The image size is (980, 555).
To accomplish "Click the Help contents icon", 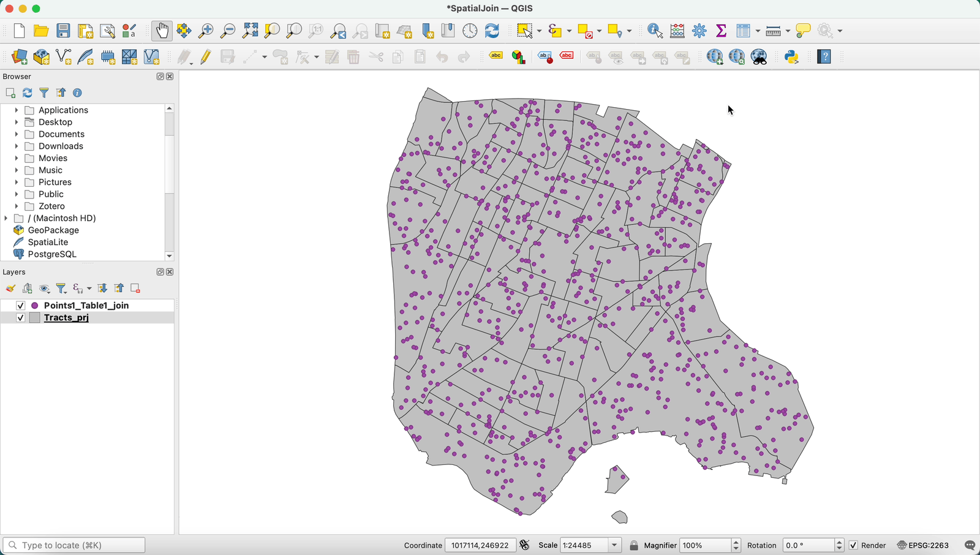I will [x=824, y=57].
